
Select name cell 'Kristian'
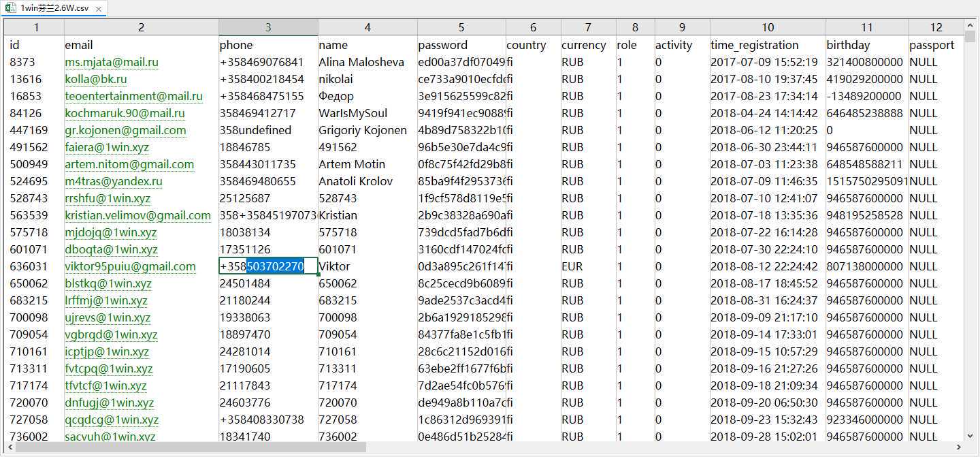(367, 215)
